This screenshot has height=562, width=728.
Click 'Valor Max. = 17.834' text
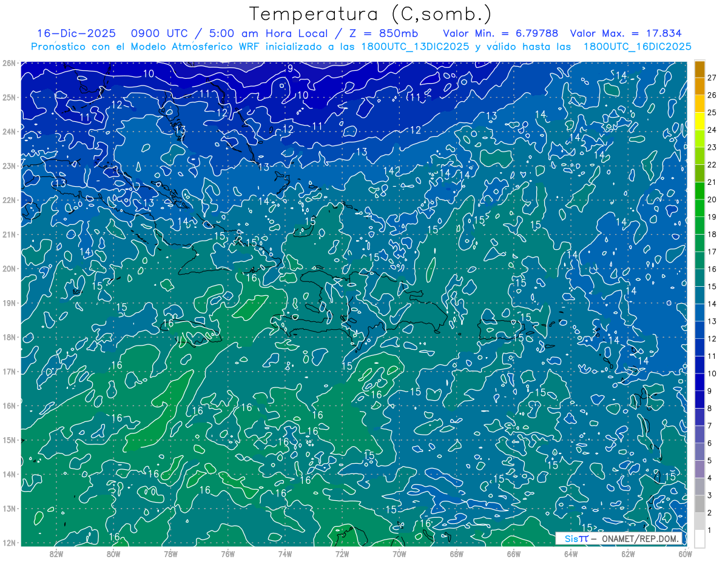pyautogui.click(x=626, y=33)
